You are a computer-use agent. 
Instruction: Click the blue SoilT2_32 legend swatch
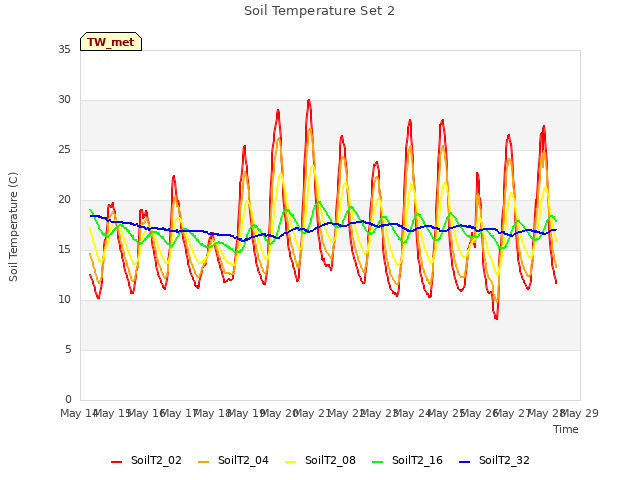(x=464, y=462)
